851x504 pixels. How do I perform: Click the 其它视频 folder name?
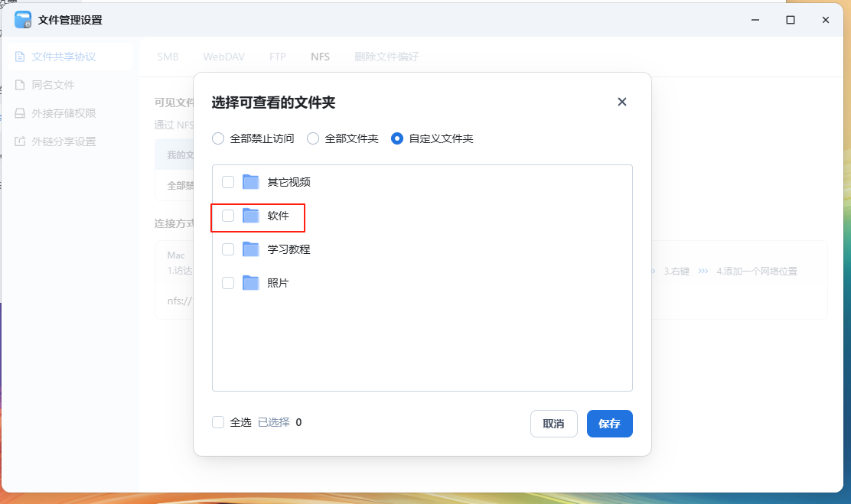[289, 182]
